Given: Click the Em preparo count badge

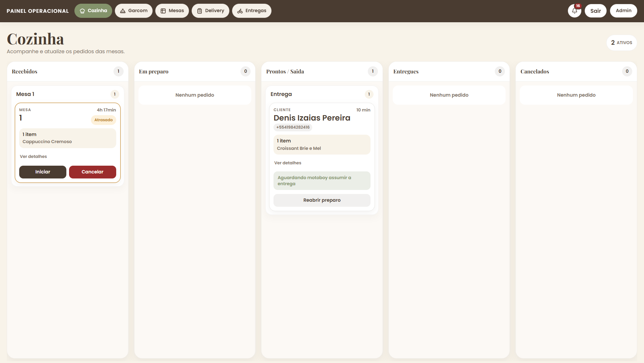Looking at the screenshot, I should coord(246,71).
